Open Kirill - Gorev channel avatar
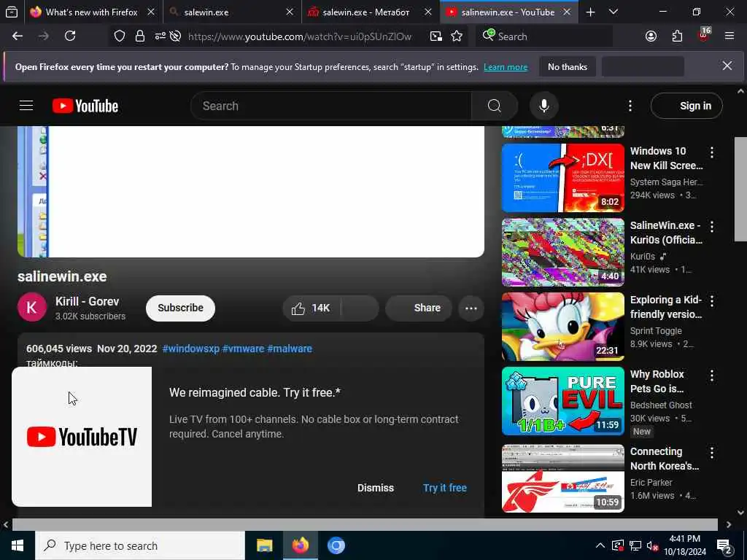Screen dimensions: 747x560 pyautogui.click(x=32, y=307)
